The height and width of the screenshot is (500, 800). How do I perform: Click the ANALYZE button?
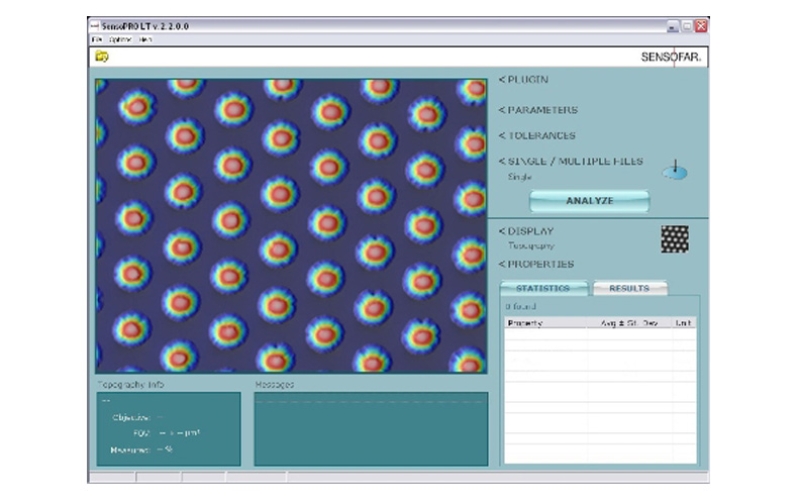click(x=589, y=201)
